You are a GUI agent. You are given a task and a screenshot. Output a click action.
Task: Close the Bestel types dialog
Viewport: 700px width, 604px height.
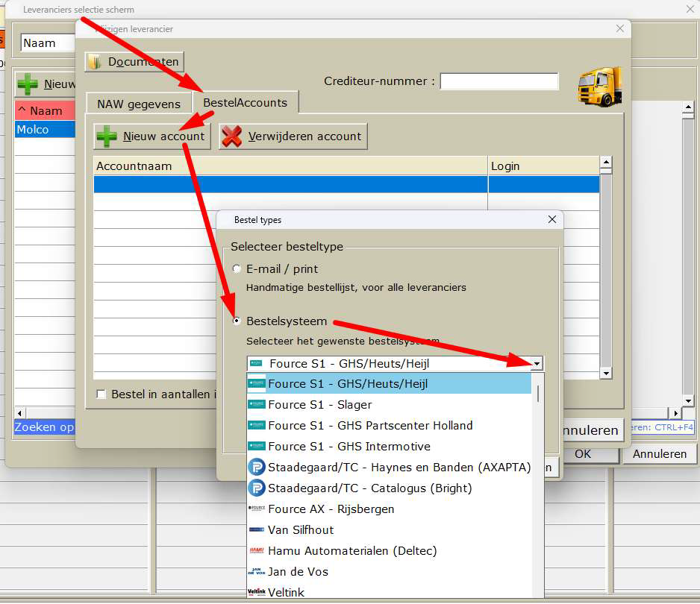click(x=552, y=219)
